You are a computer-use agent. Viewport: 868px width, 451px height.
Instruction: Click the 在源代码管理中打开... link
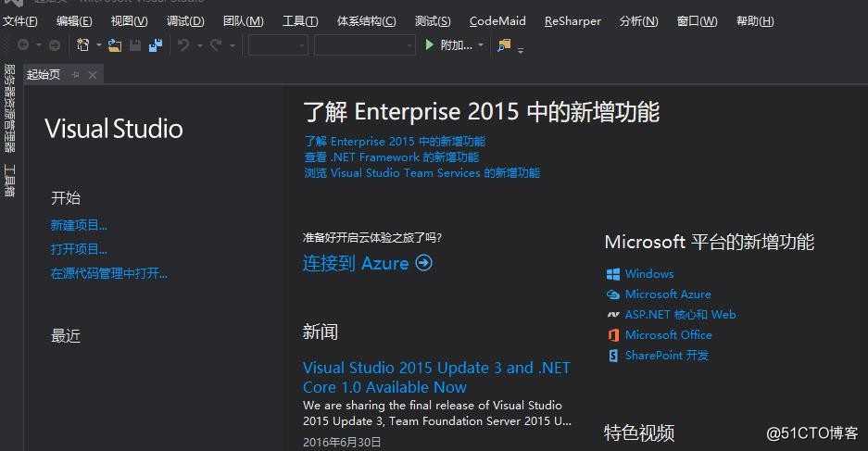point(108,274)
